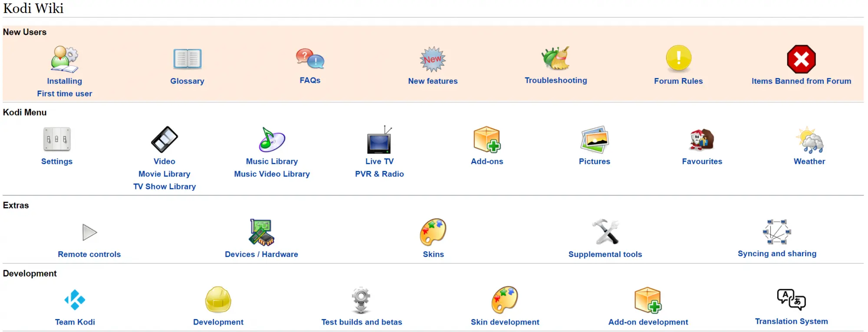Screen dimensions: 868x332
Task: Click the Video film strip icon
Action: click(x=164, y=139)
